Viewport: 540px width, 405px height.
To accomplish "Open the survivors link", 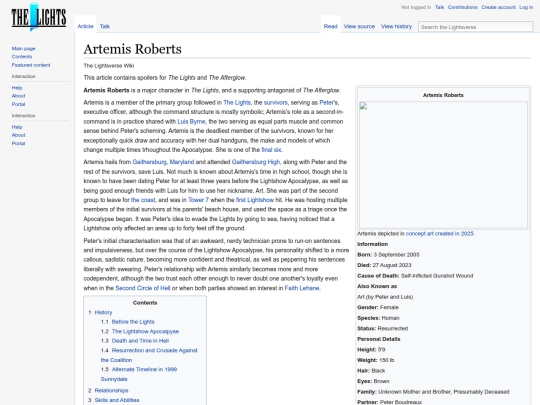I will (x=276, y=103).
